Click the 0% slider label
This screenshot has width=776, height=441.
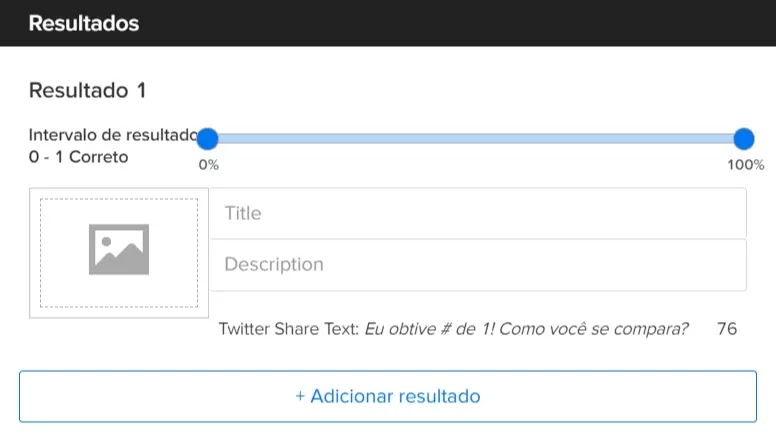(208, 165)
